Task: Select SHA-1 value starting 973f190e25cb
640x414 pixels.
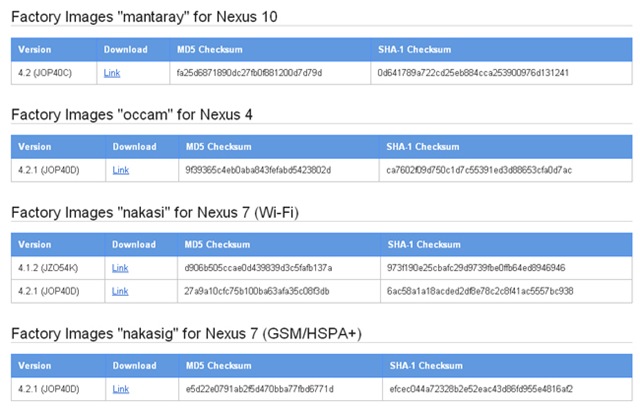Action: [x=476, y=268]
